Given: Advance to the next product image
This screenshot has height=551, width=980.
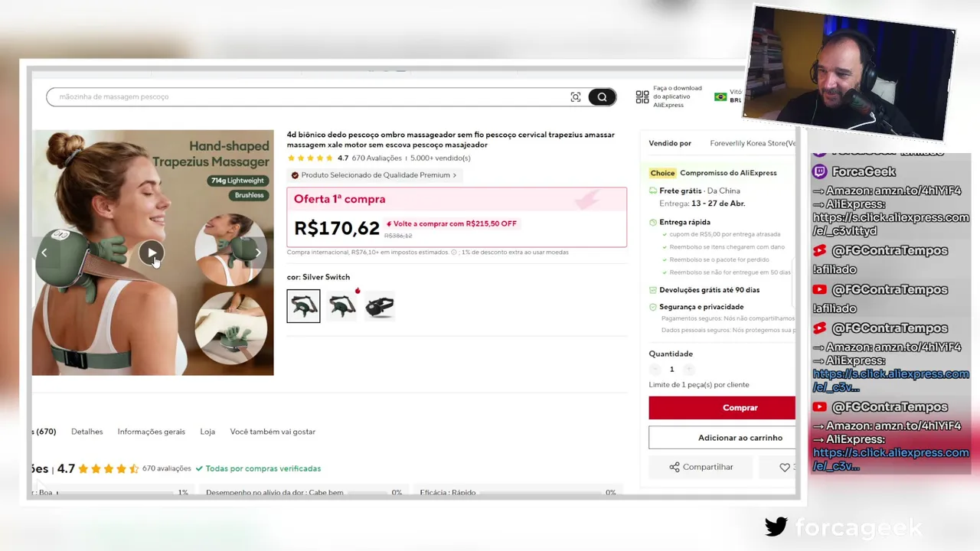Looking at the screenshot, I should pos(258,253).
